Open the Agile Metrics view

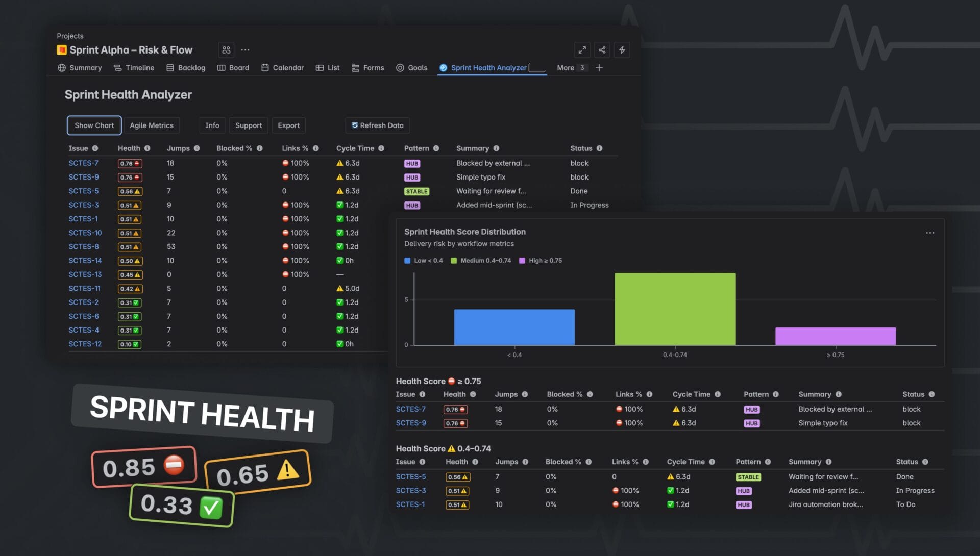click(151, 125)
